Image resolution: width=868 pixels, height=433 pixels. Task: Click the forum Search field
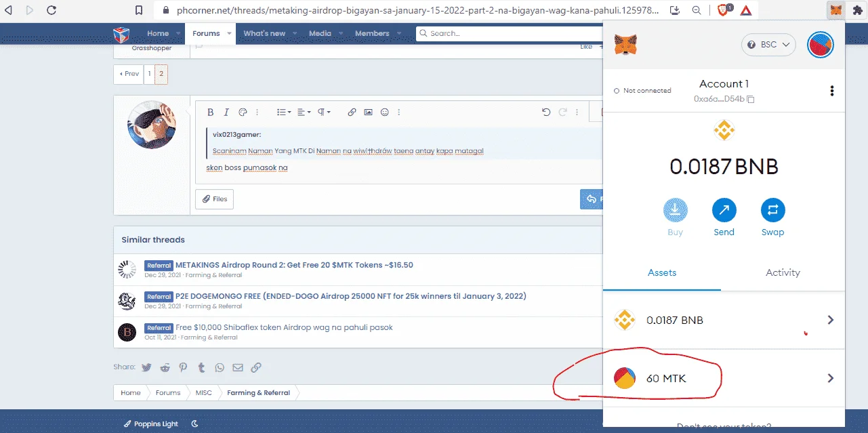(x=509, y=33)
